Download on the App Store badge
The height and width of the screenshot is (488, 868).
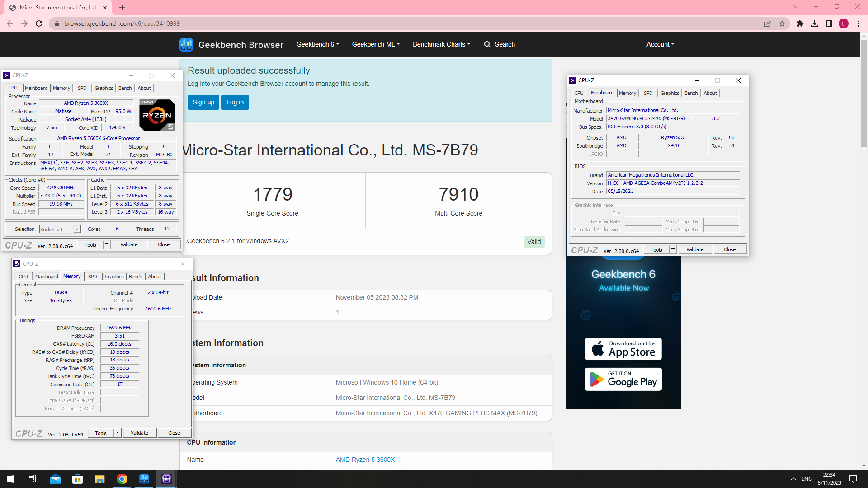tap(623, 349)
